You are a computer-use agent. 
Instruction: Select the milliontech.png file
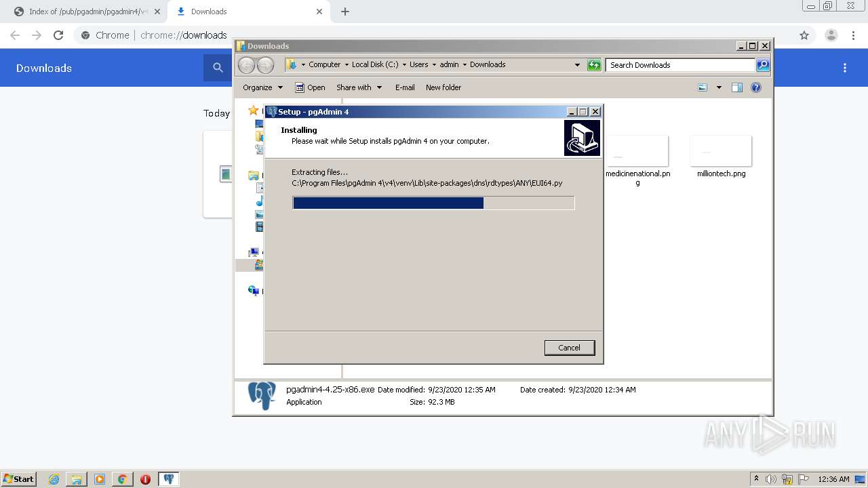click(721, 157)
